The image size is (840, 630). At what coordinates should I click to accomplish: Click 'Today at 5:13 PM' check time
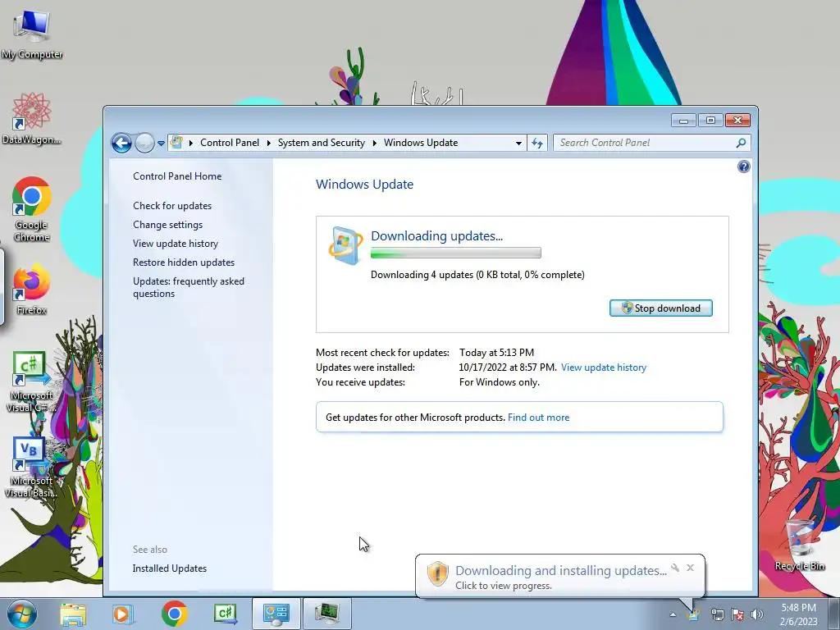pyautogui.click(x=496, y=353)
